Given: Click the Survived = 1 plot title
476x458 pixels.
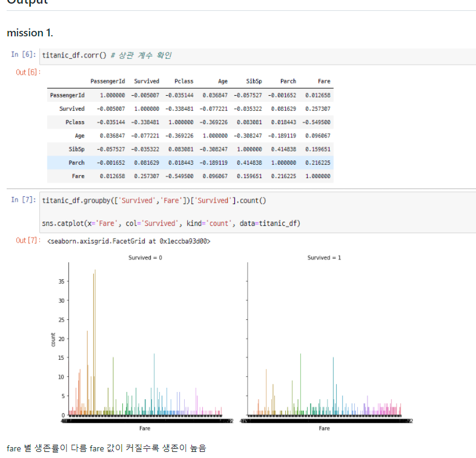Looking at the screenshot, I should 324,257.
